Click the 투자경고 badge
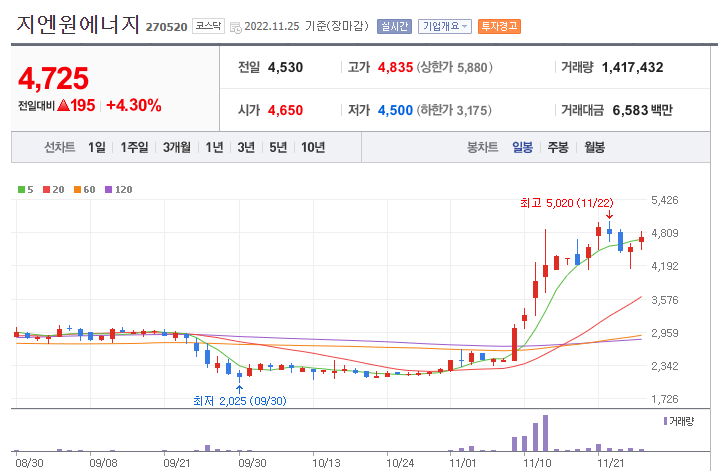718x471 pixels. 499,27
